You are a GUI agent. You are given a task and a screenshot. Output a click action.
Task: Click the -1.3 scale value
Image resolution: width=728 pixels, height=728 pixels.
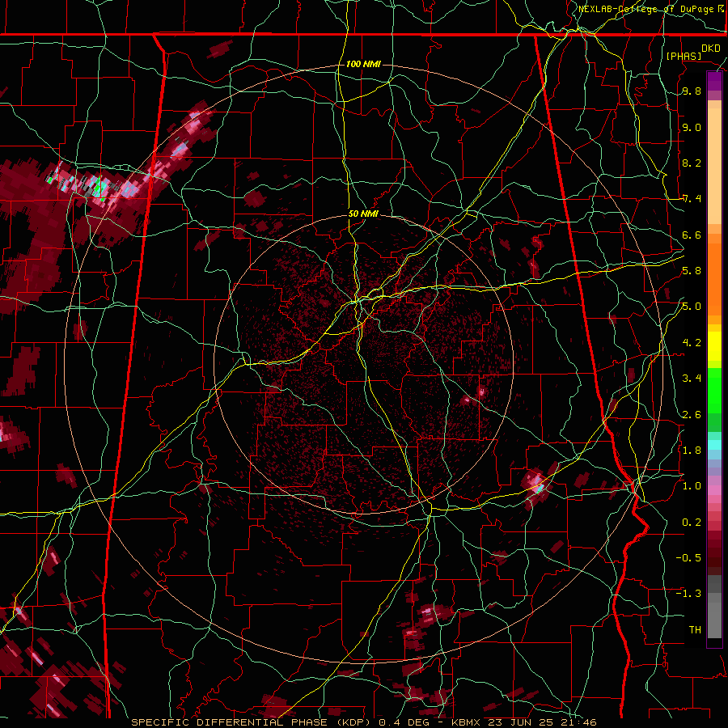(688, 594)
